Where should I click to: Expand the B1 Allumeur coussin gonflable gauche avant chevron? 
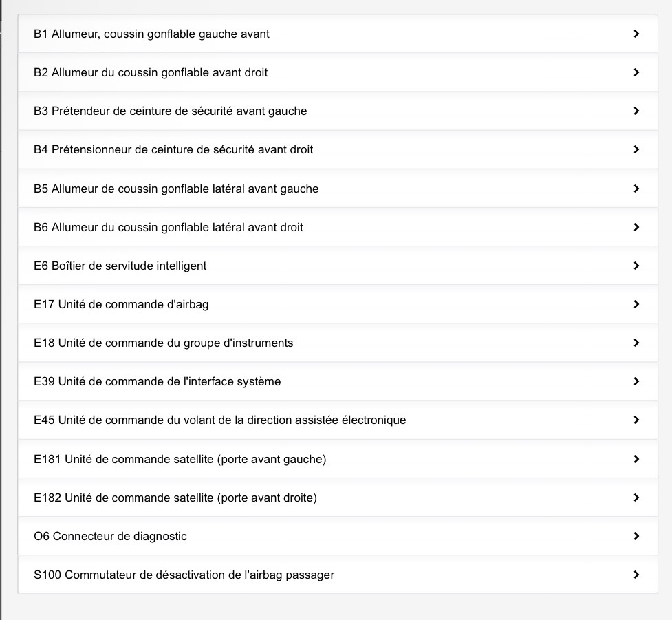tap(636, 34)
